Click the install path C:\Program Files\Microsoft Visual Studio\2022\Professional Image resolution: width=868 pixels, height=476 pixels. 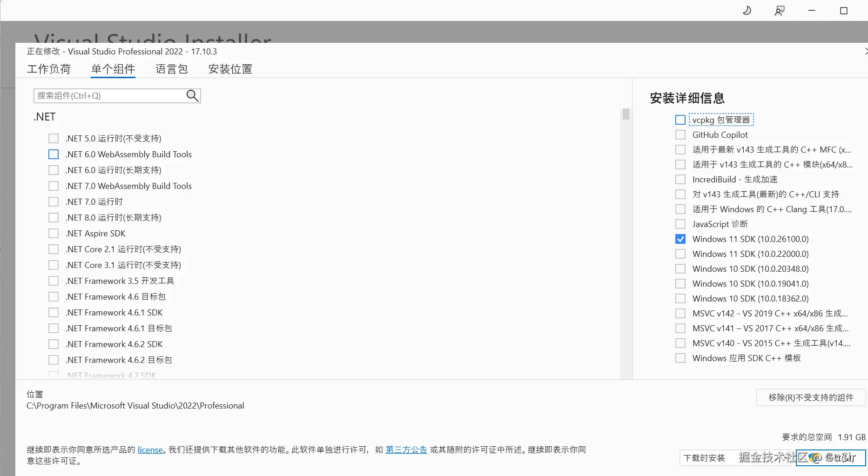coord(135,406)
